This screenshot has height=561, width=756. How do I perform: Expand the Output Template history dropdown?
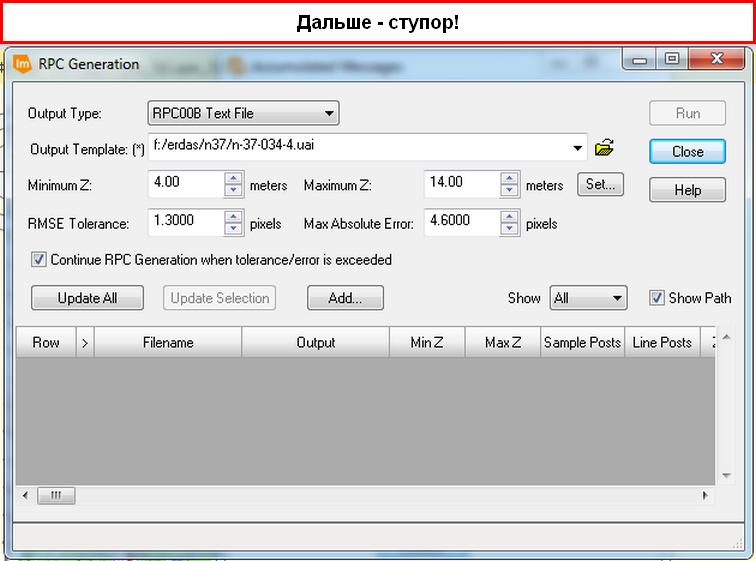[577, 148]
